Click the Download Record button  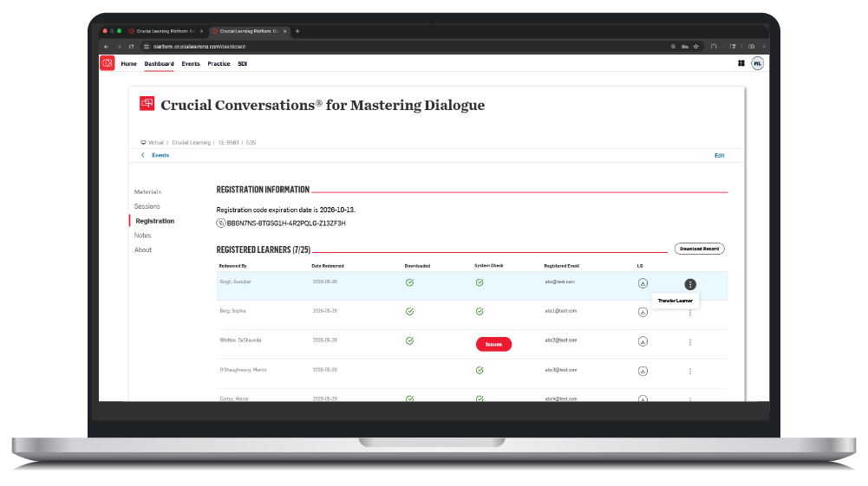pos(699,249)
